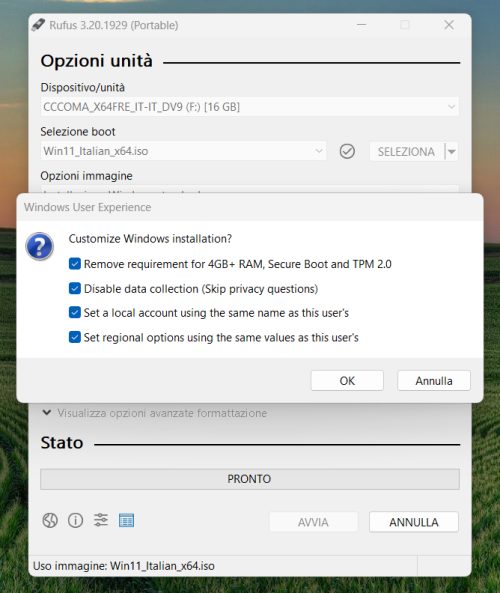This screenshot has height=593, width=500.
Task: Click the Opzioni unità heading
Action: point(96,61)
